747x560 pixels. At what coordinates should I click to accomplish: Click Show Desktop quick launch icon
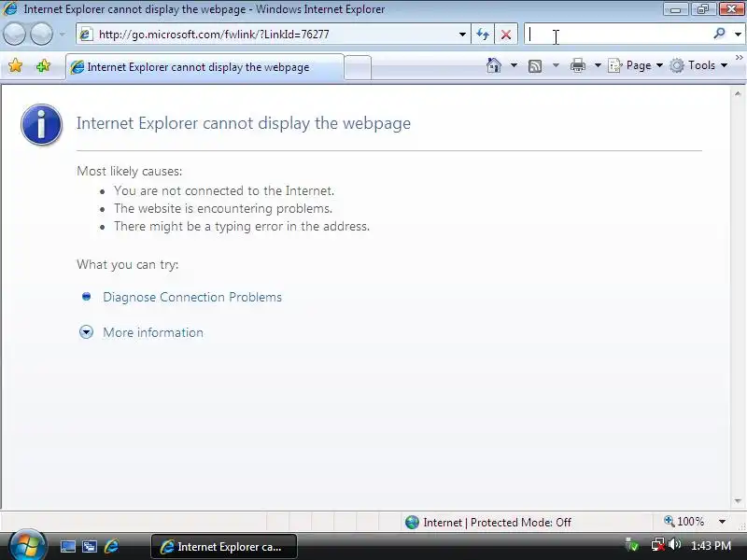coord(67,546)
